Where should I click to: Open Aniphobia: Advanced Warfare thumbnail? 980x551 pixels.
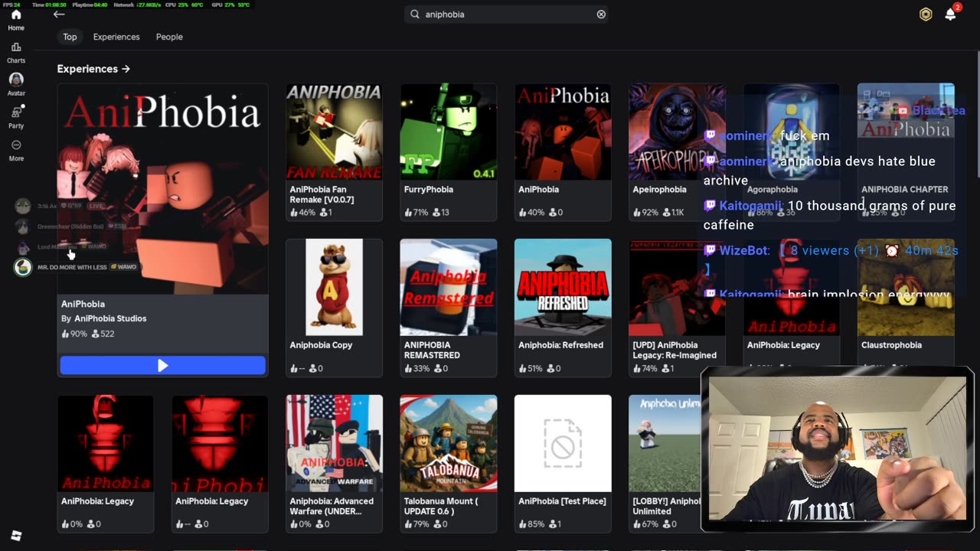(334, 443)
